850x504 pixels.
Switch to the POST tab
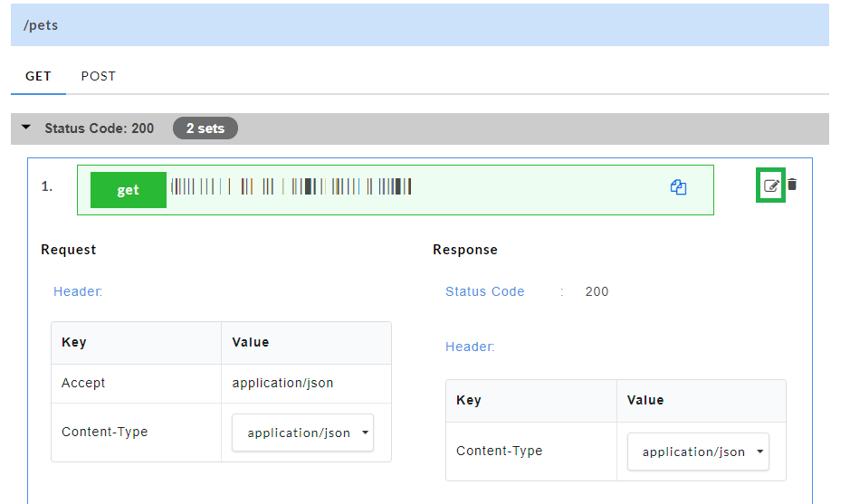point(99,76)
